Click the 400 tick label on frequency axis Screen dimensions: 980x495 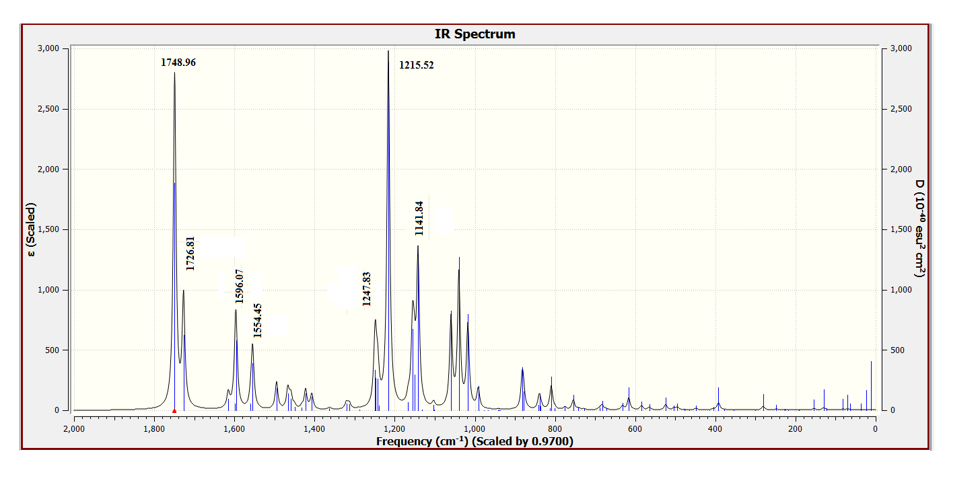click(x=715, y=429)
